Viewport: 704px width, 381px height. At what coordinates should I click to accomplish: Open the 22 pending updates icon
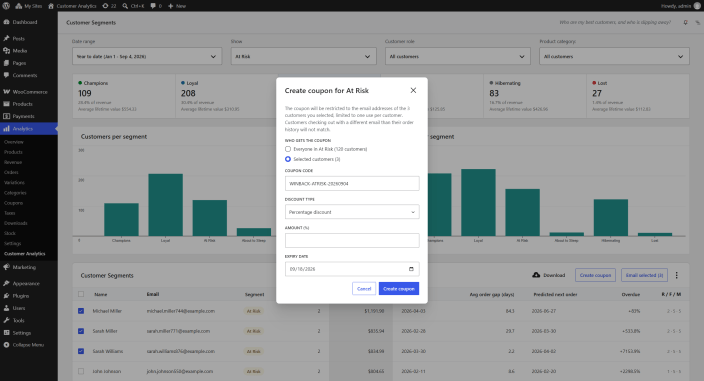(x=109, y=6)
